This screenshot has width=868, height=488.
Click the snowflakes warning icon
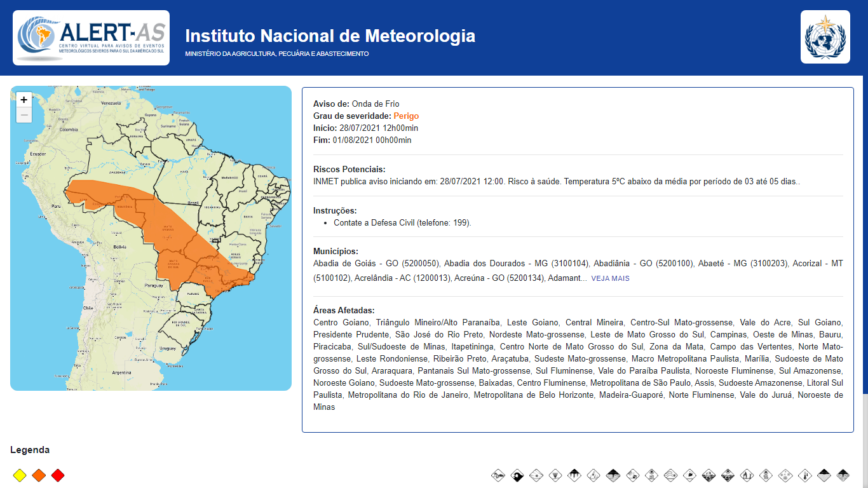785,475
